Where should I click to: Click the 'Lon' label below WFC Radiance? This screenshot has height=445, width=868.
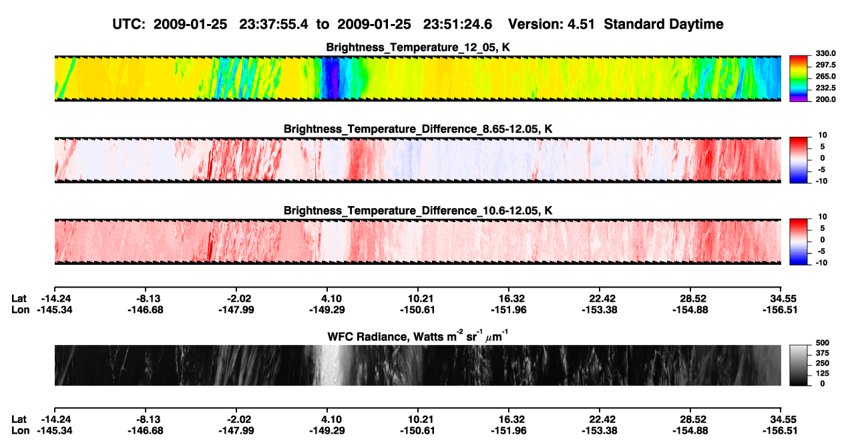20,430
